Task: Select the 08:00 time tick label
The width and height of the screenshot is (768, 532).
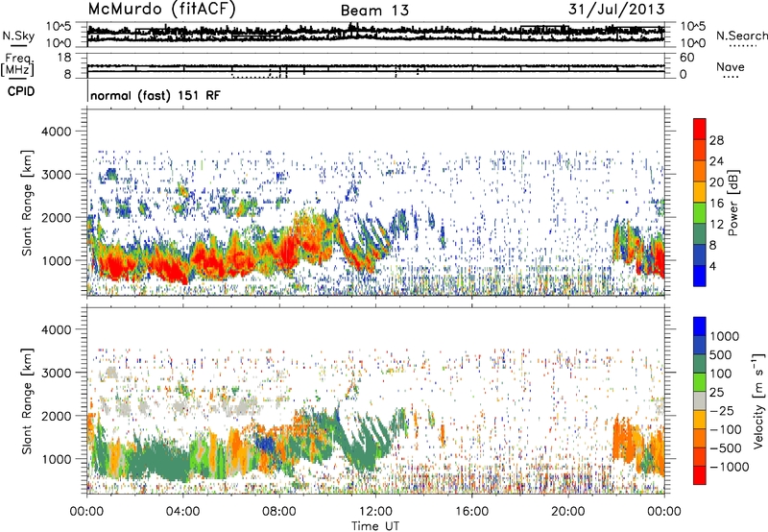Action: tap(278, 512)
